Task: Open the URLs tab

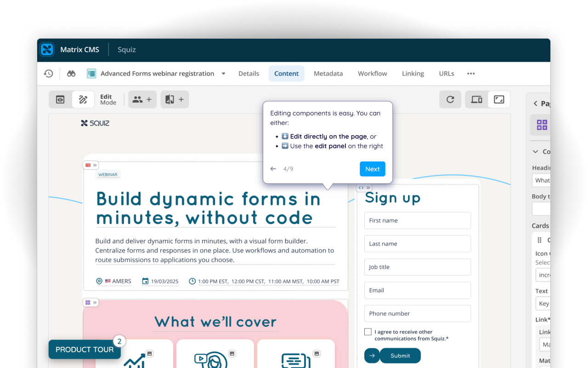Action: click(x=447, y=74)
